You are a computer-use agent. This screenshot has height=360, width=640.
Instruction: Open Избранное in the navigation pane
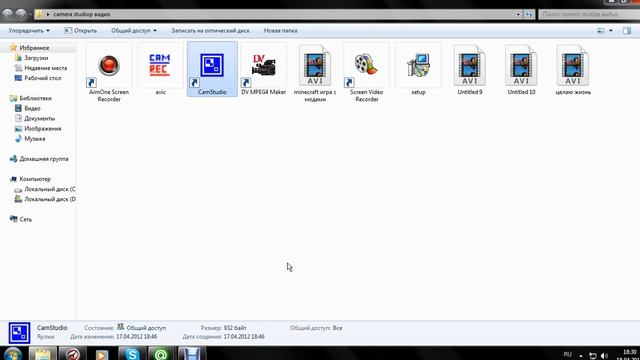(34, 48)
